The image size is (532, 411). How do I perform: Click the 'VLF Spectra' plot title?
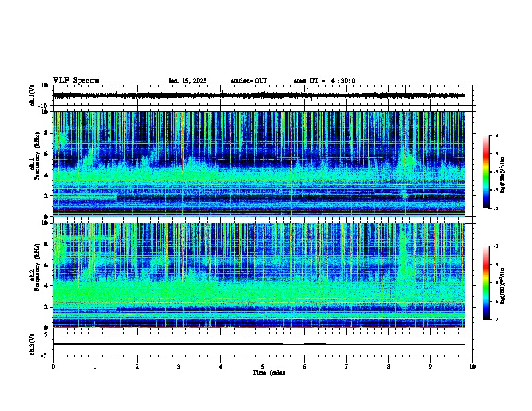click(76, 81)
